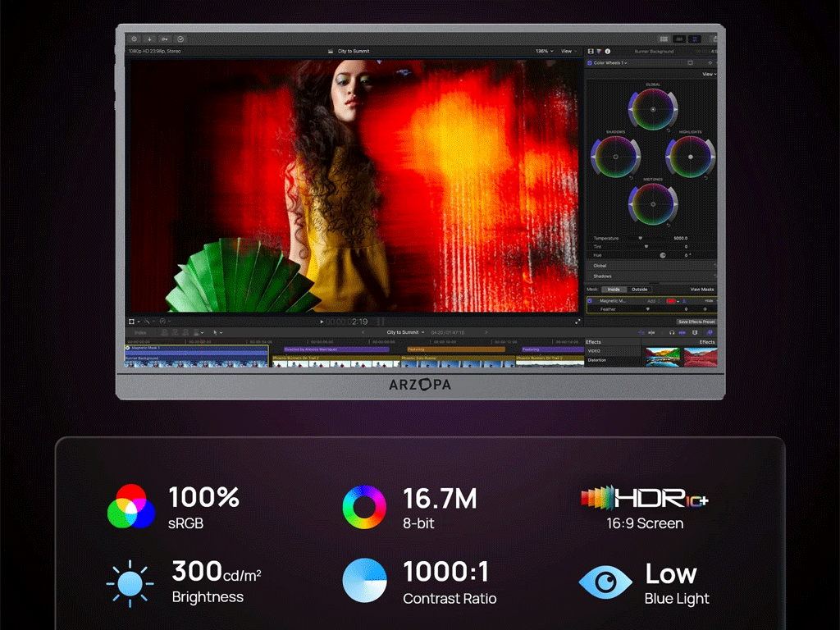Select the Outside mask option
This screenshot has height=630, width=840.
(x=639, y=290)
